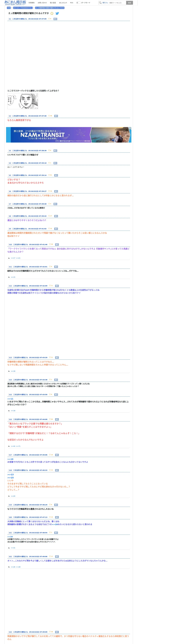
Task: Click the reply arrow icon under post 13
Action: click(9, 371)
